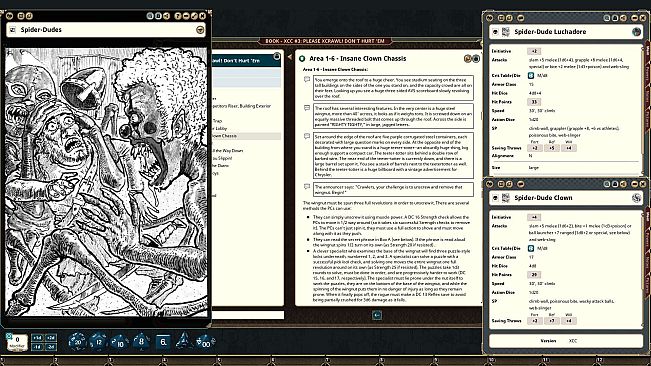Select the Luchadore Hit Points 33 field

534,102
